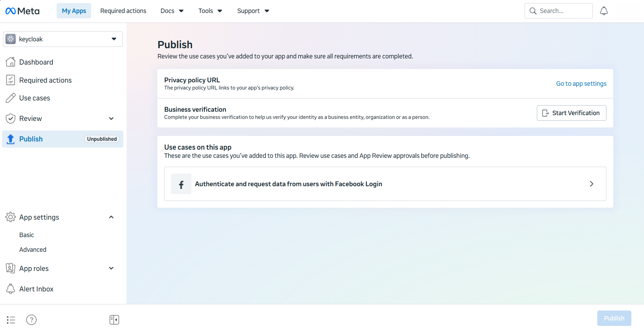
Task: Collapse the App settings section chevron
Action: coord(111,217)
